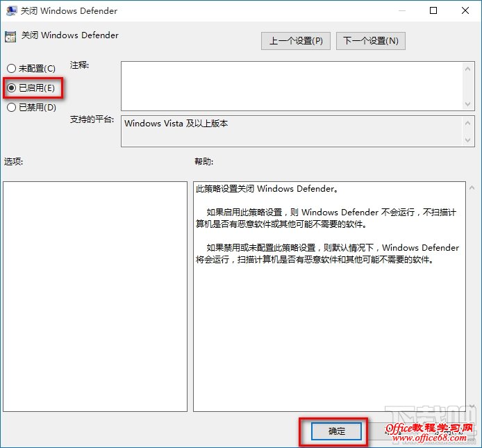Confirm with the 确定 button
This screenshot has height=448, width=482.
pos(336,431)
